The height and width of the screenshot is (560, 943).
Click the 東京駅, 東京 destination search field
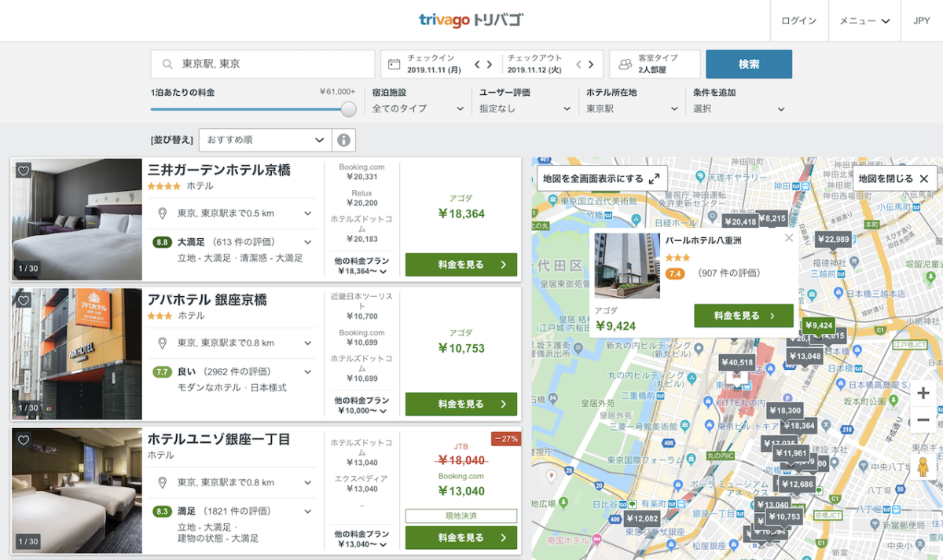262,64
